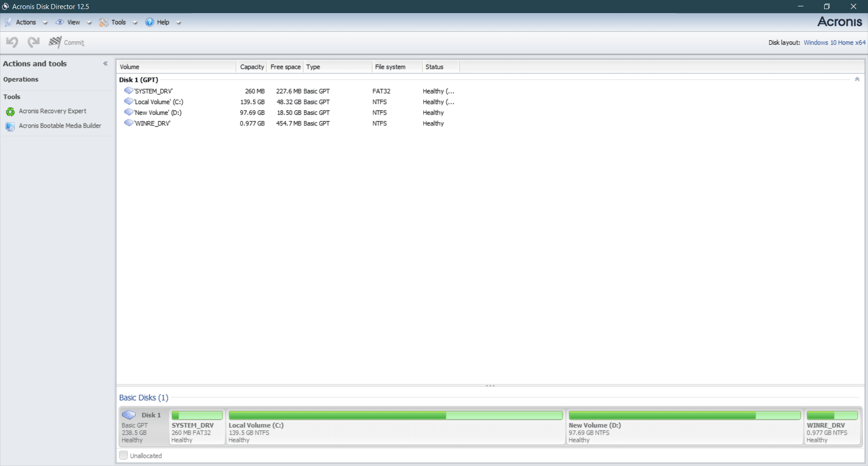The width and height of the screenshot is (868, 466).
Task: Click the Unallocated legend square
Action: coord(123,455)
